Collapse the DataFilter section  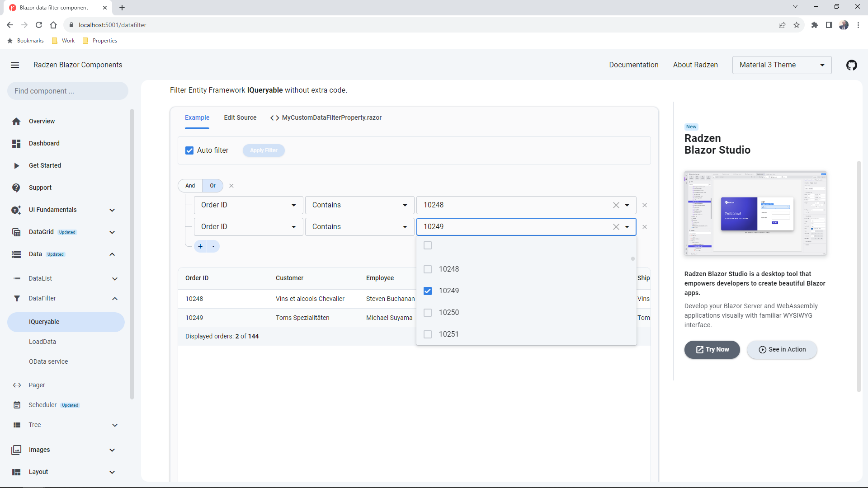[115, 299]
